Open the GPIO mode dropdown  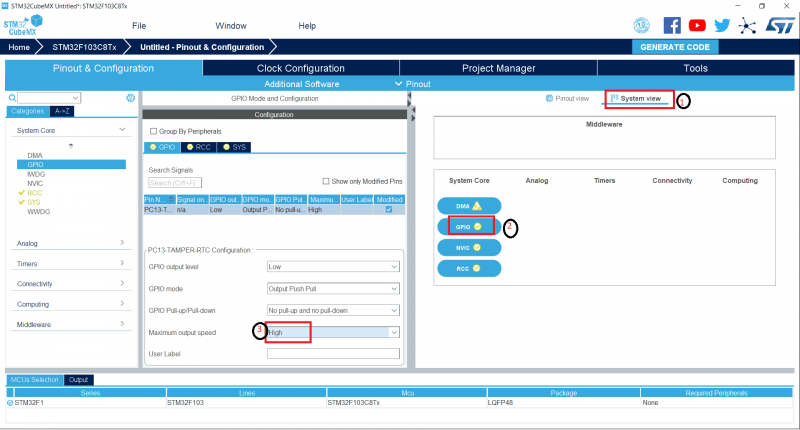point(333,288)
